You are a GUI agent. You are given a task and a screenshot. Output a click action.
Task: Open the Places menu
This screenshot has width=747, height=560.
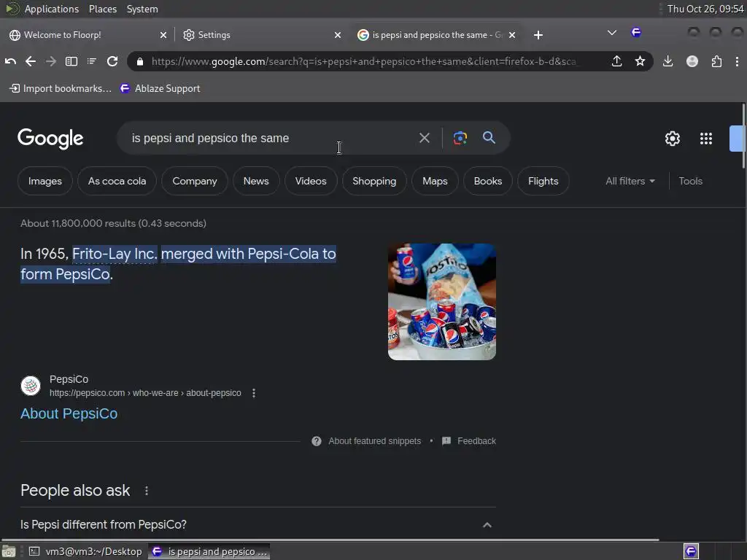102,9
